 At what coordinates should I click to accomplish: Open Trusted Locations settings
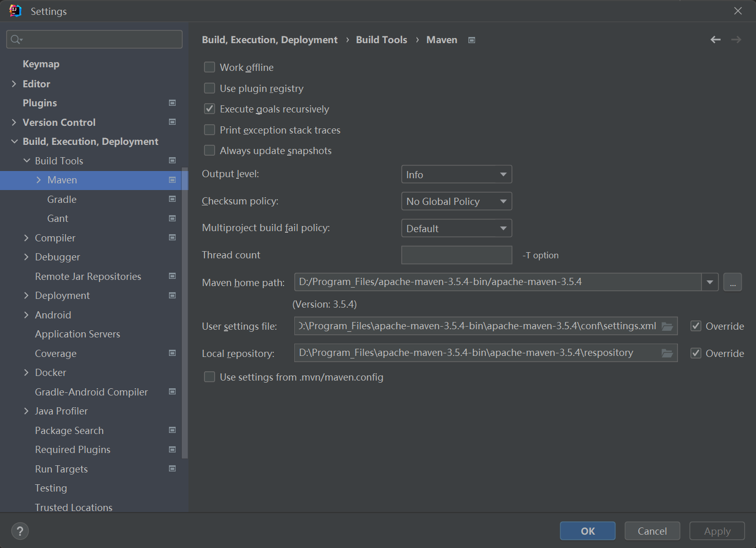pyautogui.click(x=73, y=507)
